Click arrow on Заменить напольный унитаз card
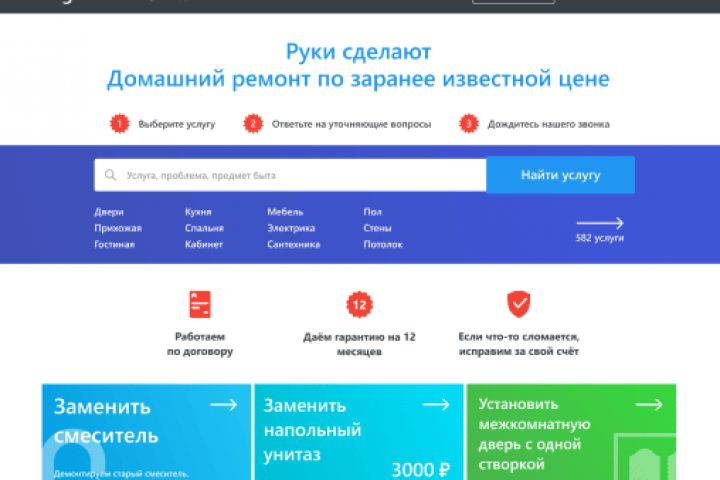 click(436, 405)
